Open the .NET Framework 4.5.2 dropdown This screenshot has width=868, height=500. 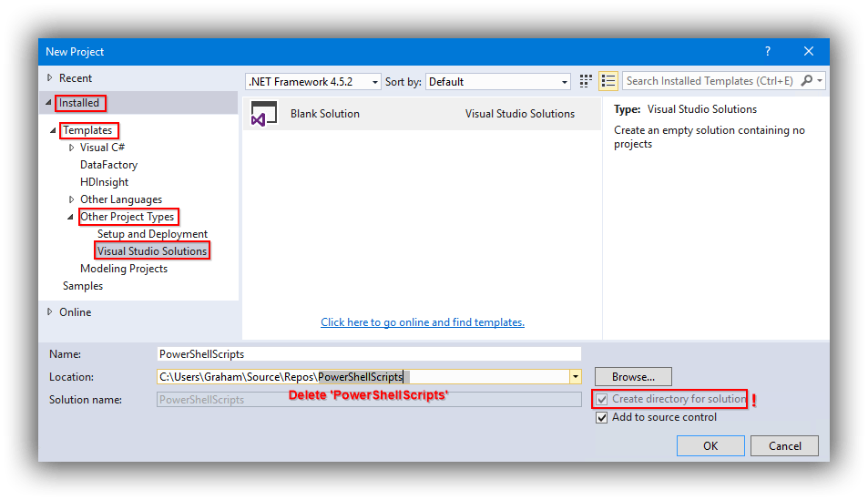tap(312, 82)
